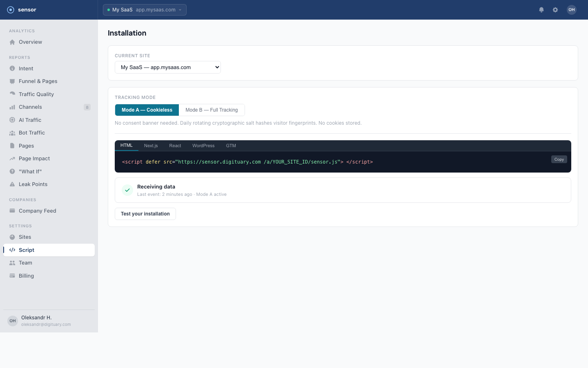Click the settings gear icon

(x=555, y=10)
